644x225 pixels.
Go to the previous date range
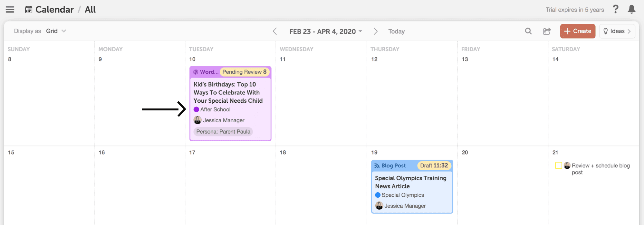(275, 32)
